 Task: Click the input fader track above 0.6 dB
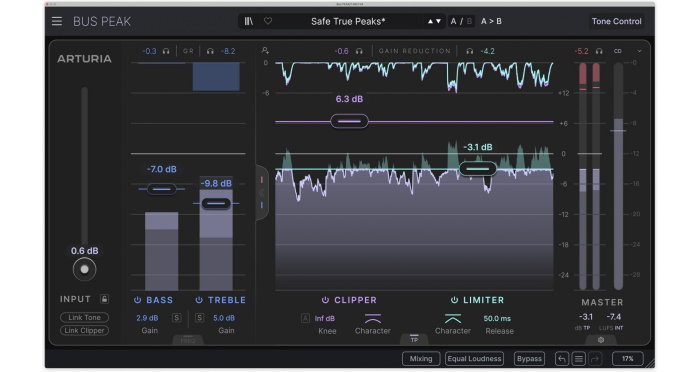(84, 165)
